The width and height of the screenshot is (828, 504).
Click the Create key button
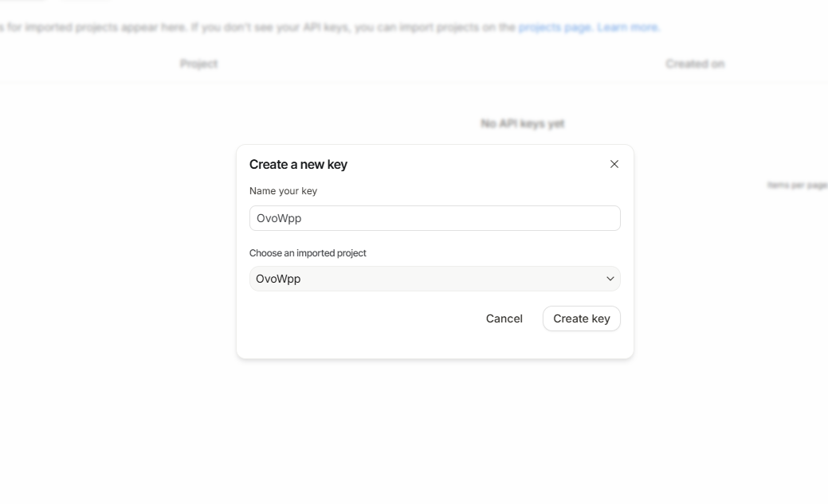581,318
